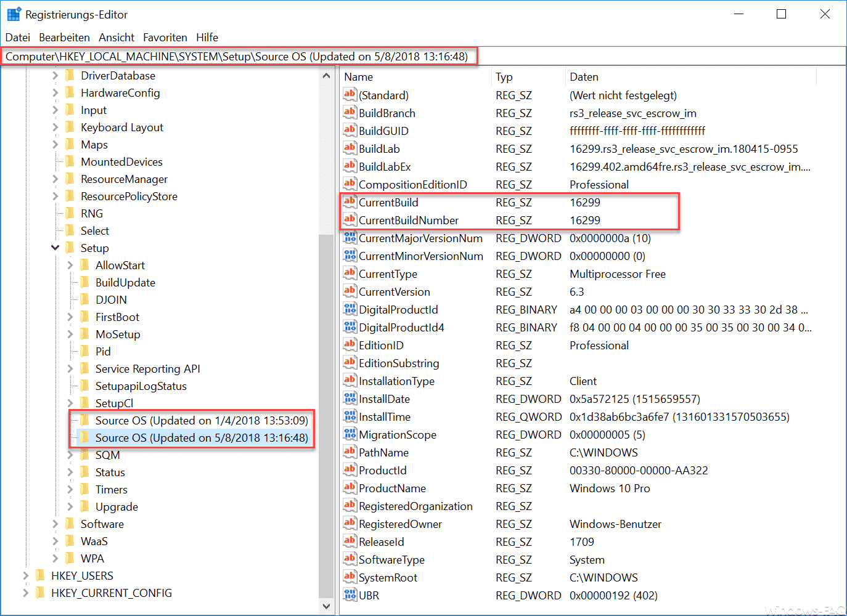Screen dimensions: 847x616
Task: Click the UBR DWORD value icon
Action: point(350,595)
